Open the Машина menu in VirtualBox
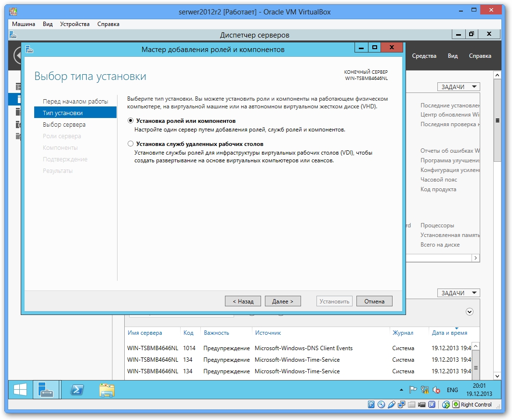 (24, 24)
